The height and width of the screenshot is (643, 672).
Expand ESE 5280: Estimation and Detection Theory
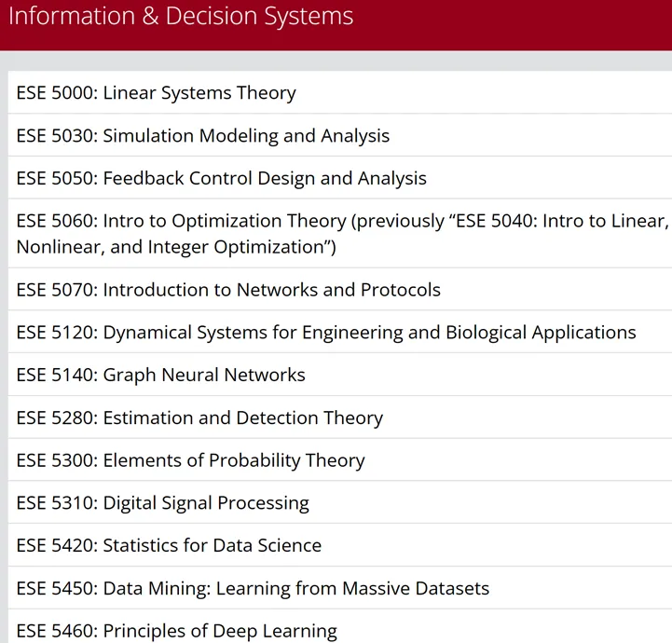340,417
